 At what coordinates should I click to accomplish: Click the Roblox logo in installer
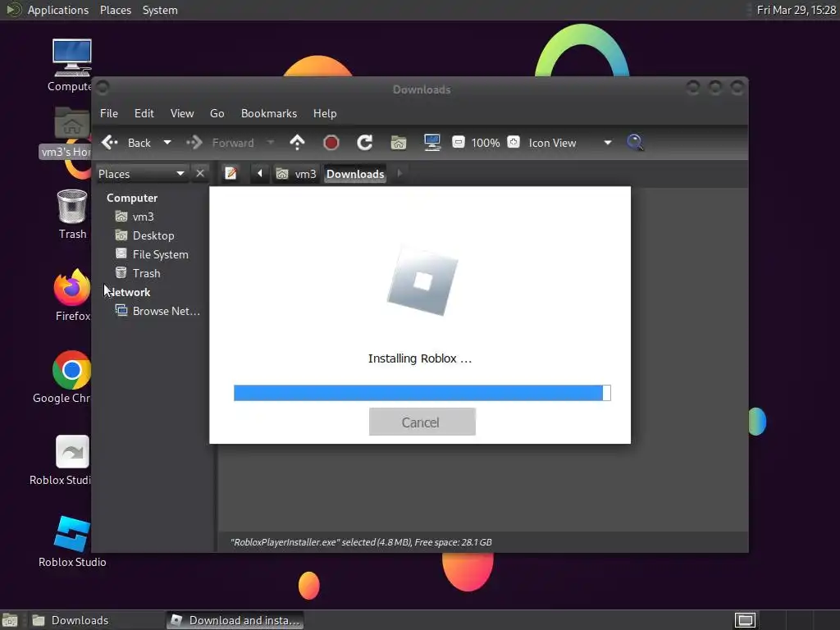coord(422,281)
